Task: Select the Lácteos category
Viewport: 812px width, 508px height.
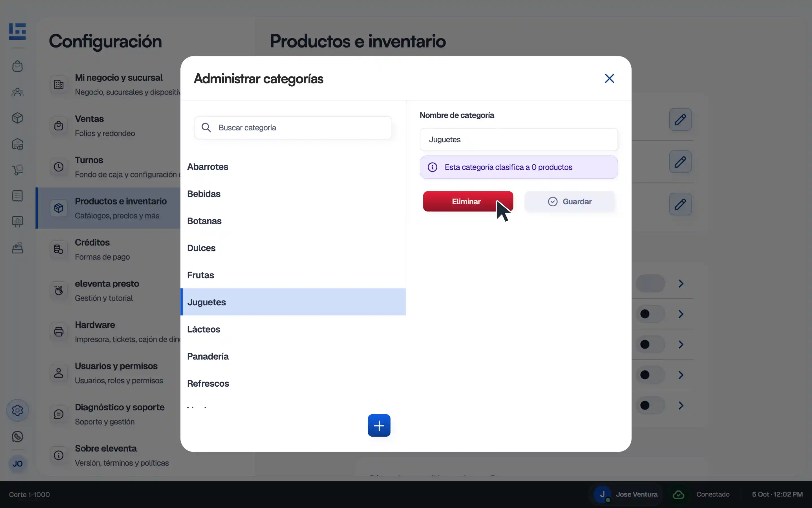Action: [x=293, y=329]
